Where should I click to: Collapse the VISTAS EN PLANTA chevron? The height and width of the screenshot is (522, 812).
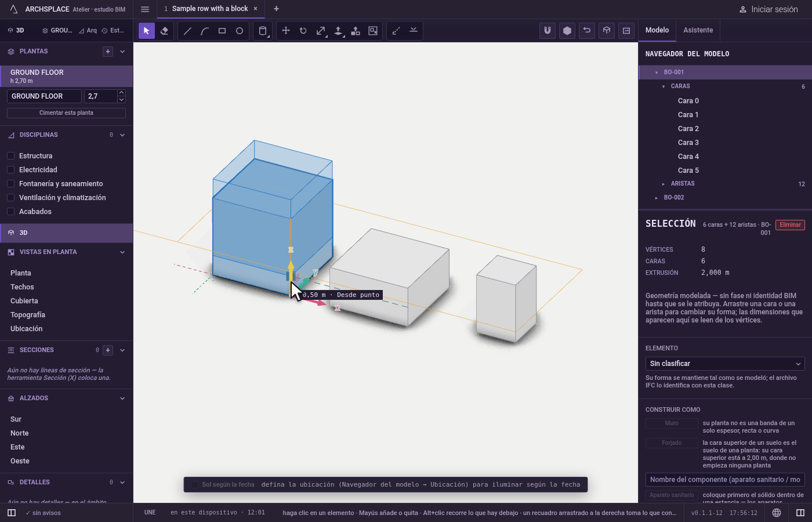click(x=122, y=252)
